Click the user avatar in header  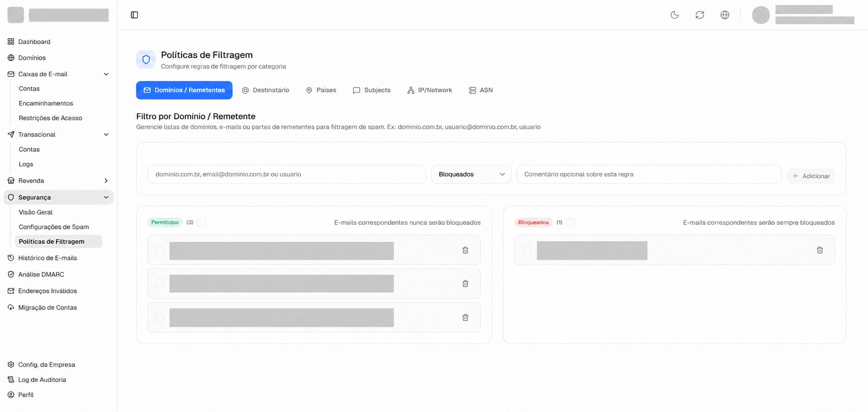coord(761,15)
